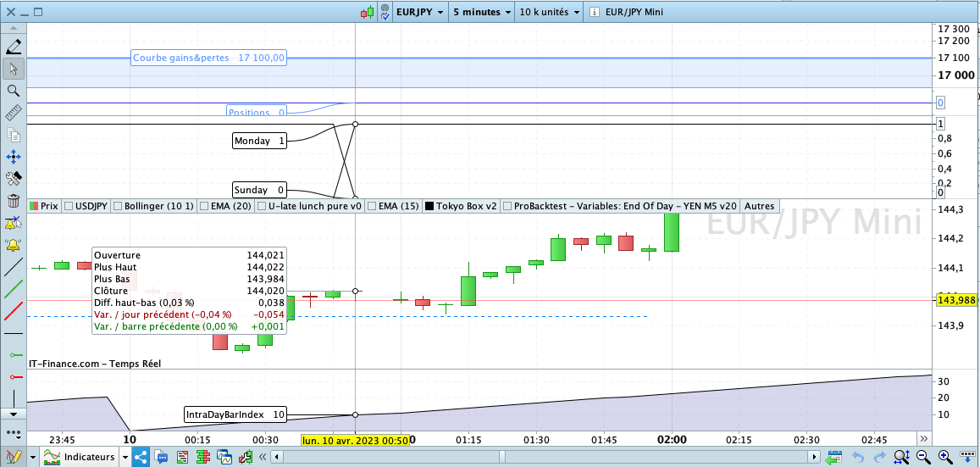Click the zoom in magnifier
This screenshot has height=467, width=980.
tap(944, 457)
